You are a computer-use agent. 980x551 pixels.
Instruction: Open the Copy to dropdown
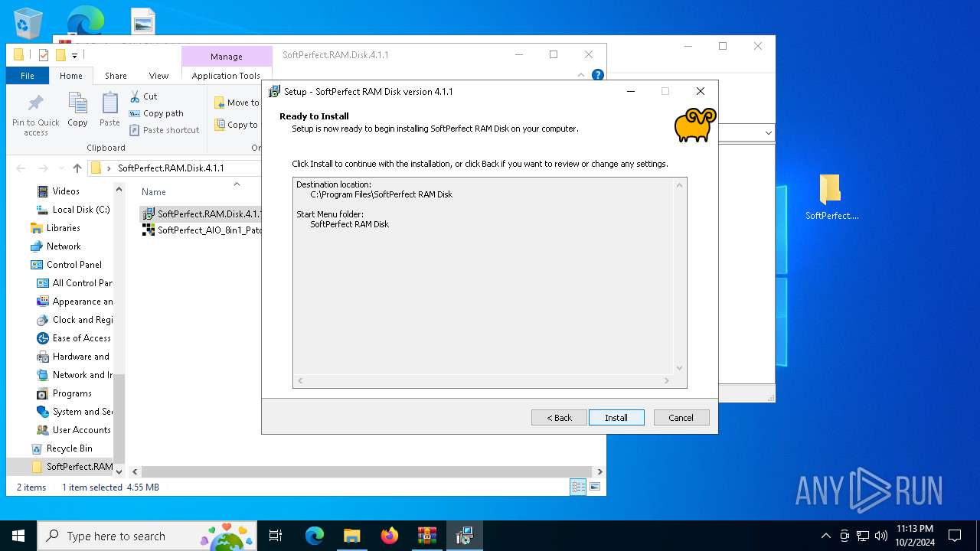tap(237, 125)
